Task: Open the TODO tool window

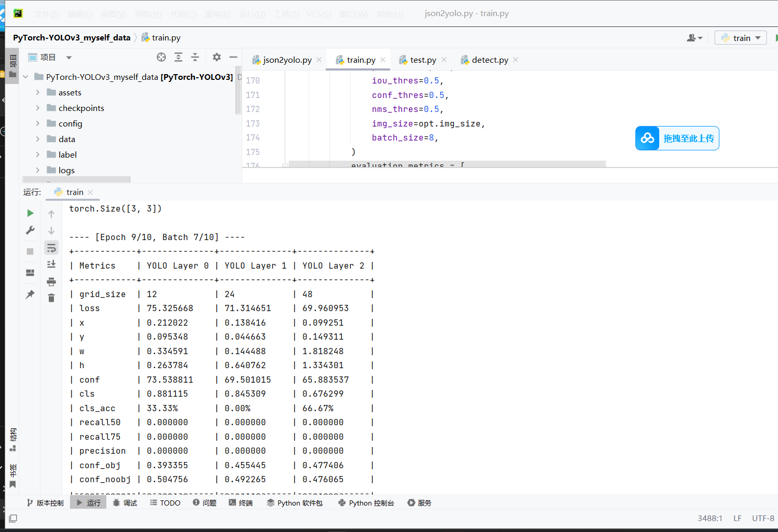Action: point(165,502)
